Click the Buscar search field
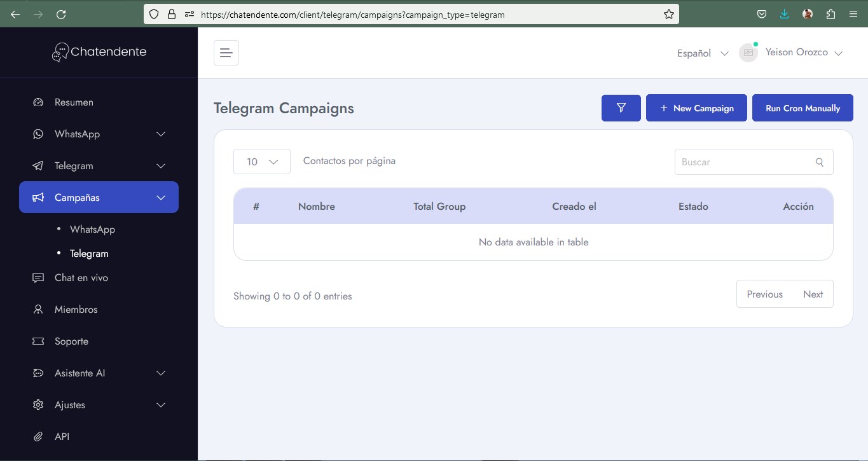 [754, 162]
